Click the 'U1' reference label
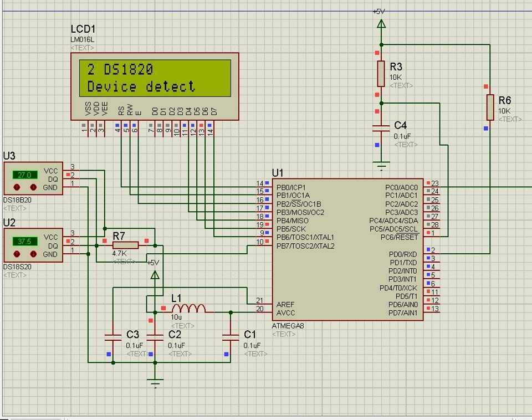This screenshot has width=532, height=420. click(278, 173)
